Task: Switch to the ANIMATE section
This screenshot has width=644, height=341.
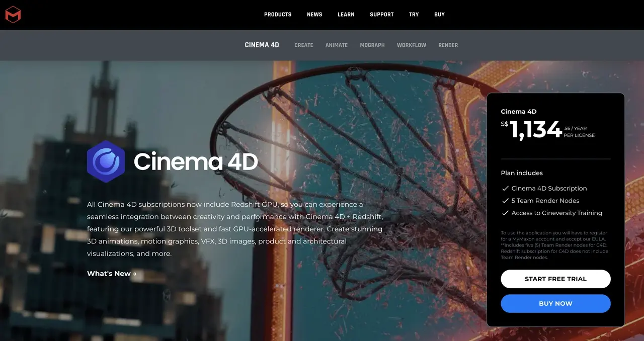Action: (337, 45)
